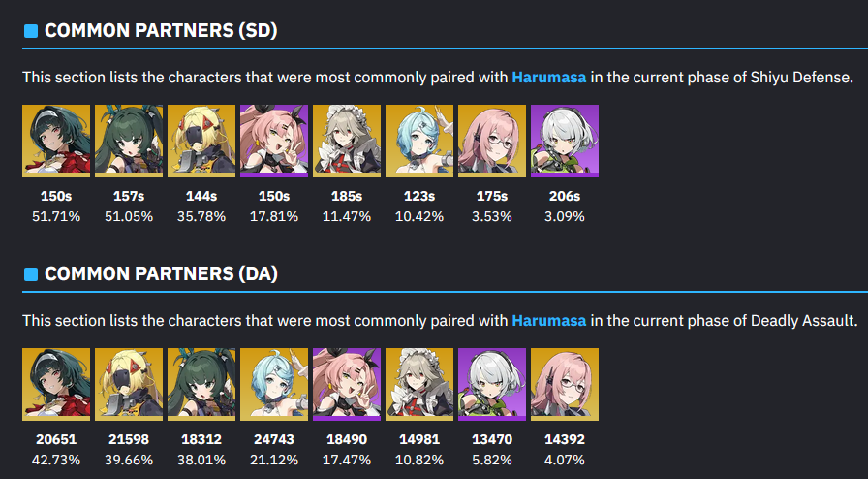868x479 pixels.
Task: Select the glasses DA partner scoring 14392
Action: click(x=565, y=384)
